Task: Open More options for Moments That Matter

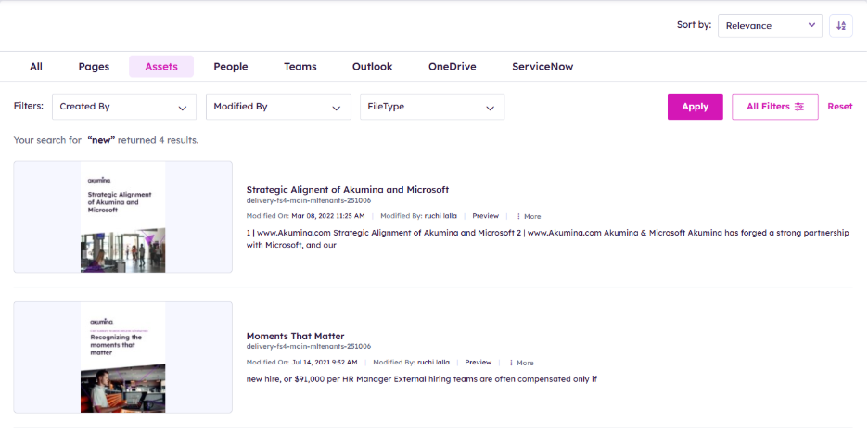Action: (521, 363)
